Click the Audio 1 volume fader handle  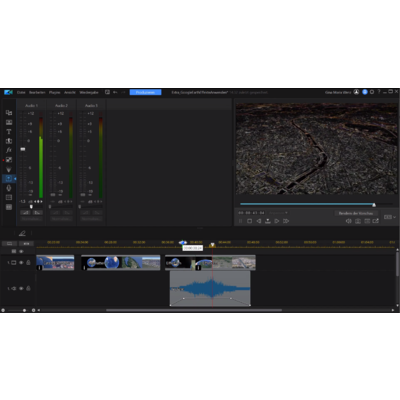tap(23, 149)
